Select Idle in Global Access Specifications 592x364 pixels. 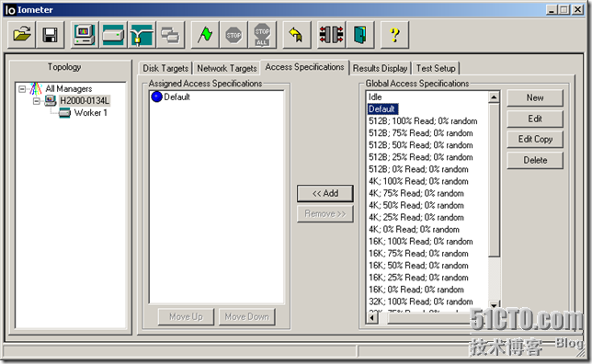click(375, 97)
